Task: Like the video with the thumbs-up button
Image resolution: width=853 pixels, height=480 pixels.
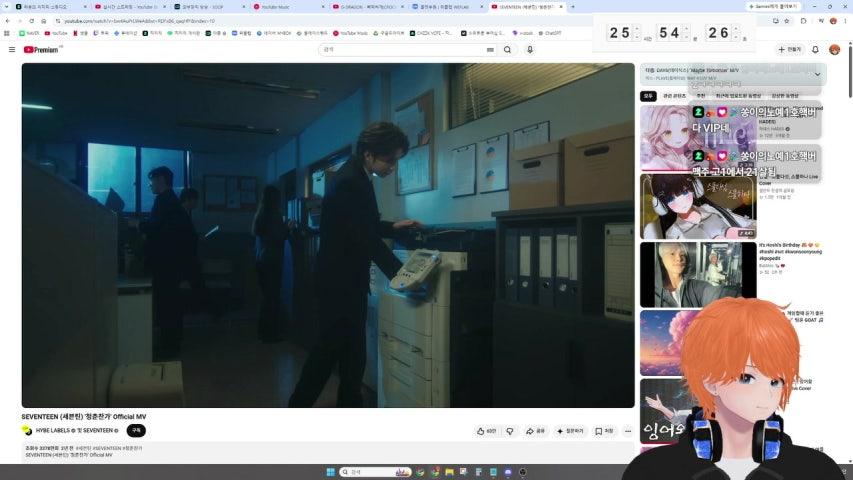Action: pyautogui.click(x=486, y=431)
